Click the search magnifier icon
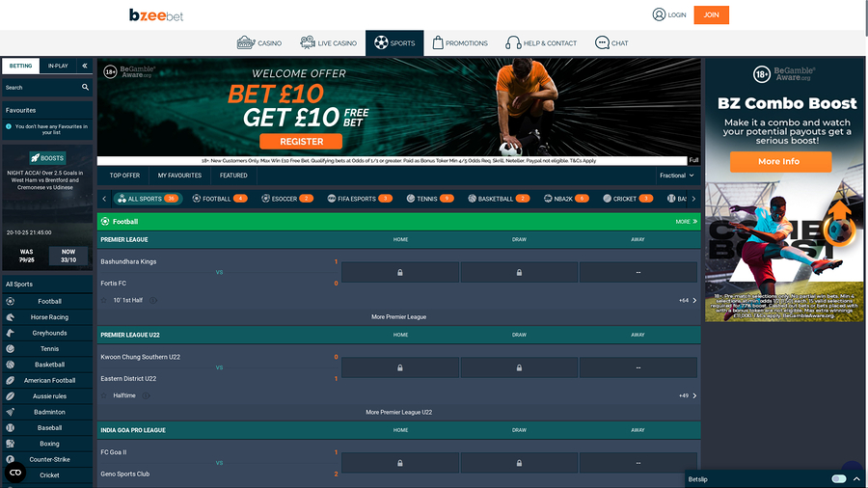The height and width of the screenshot is (488, 868). click(x=85, y=88)
